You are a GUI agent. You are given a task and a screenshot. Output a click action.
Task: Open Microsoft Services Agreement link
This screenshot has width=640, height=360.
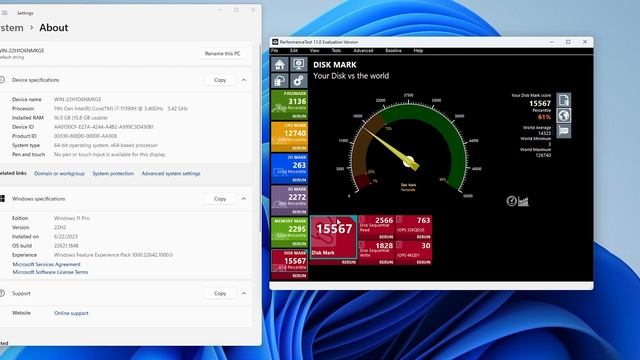click(x=47, y=264)
